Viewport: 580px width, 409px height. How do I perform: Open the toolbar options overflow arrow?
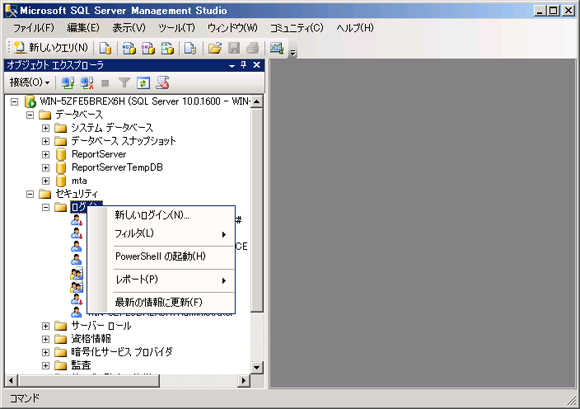pos(293,53)
